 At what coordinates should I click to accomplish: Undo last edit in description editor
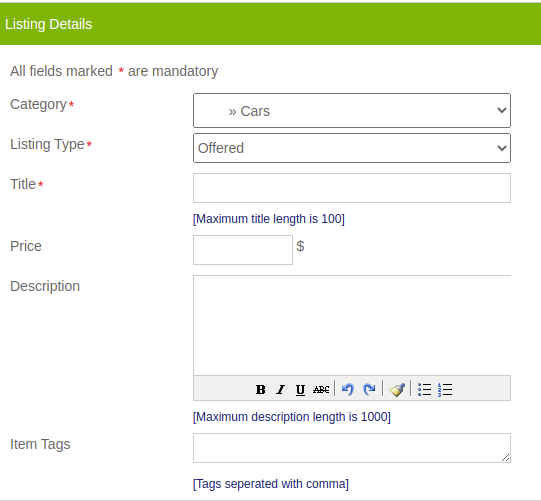click(348, 390)
